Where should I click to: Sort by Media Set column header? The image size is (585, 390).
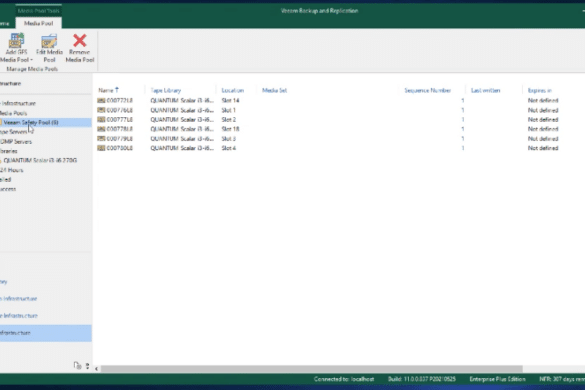coord(274,90)
